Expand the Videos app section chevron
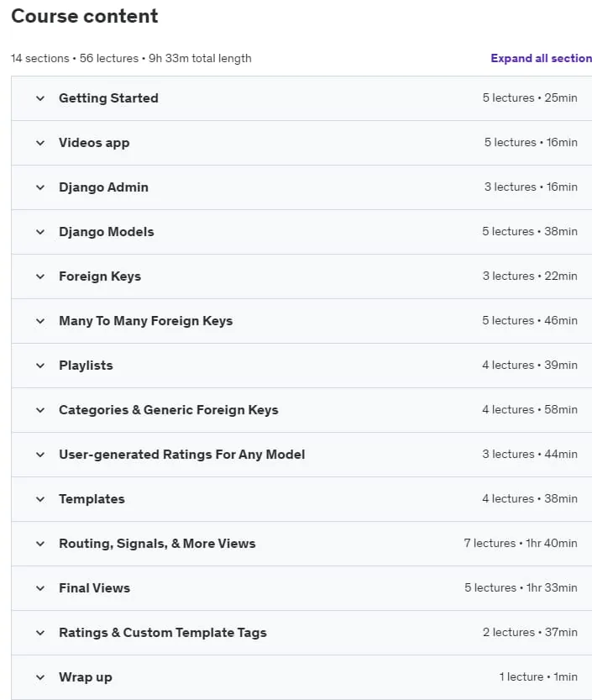 (40, 143)
